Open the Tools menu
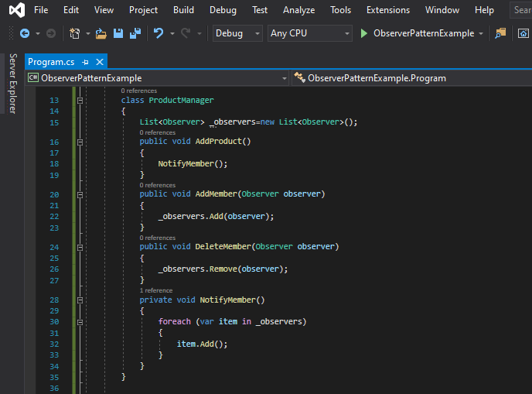Image resolution: width=532 pixels, height=394 pixels. click(x=341, y=10)
